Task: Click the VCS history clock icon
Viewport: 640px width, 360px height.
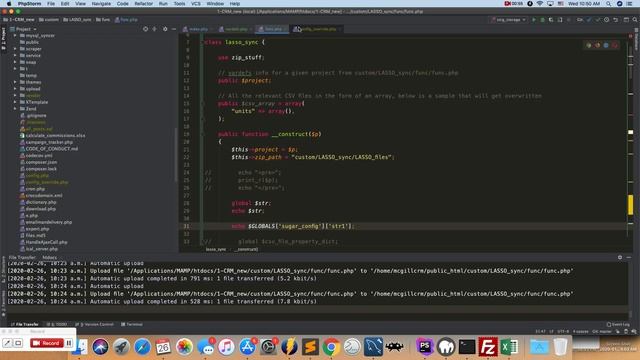Action: coord(607,20)
